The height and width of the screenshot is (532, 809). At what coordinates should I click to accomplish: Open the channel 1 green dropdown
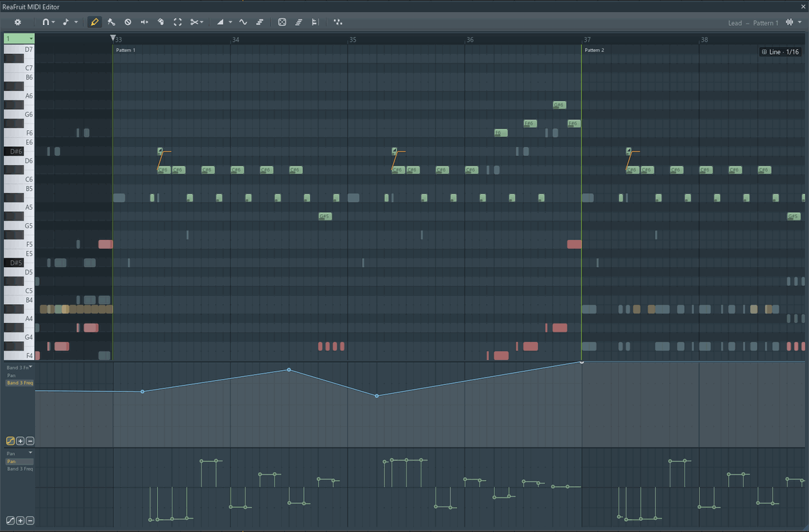point(19,39)
